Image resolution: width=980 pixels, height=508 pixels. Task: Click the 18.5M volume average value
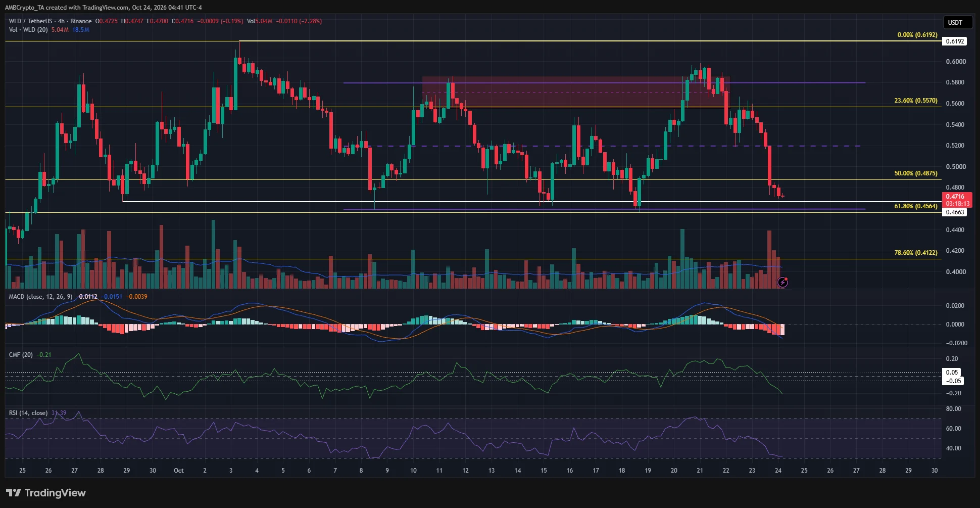[81, 30]
